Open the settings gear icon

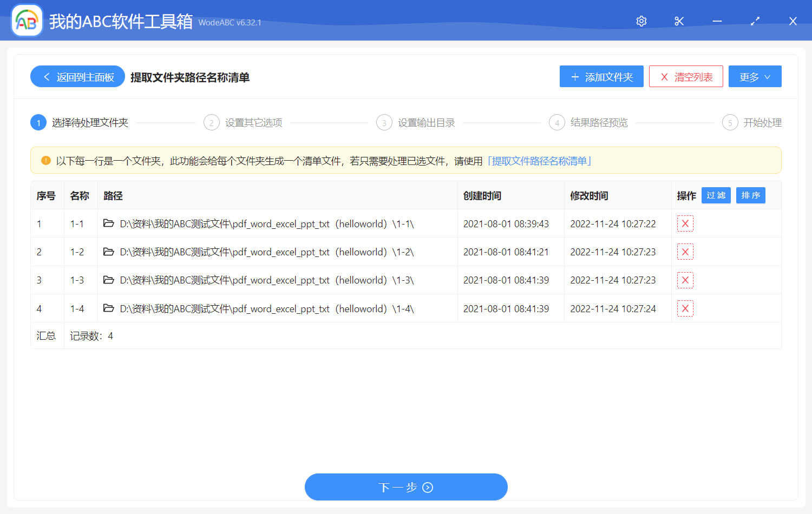pos(641,21)
